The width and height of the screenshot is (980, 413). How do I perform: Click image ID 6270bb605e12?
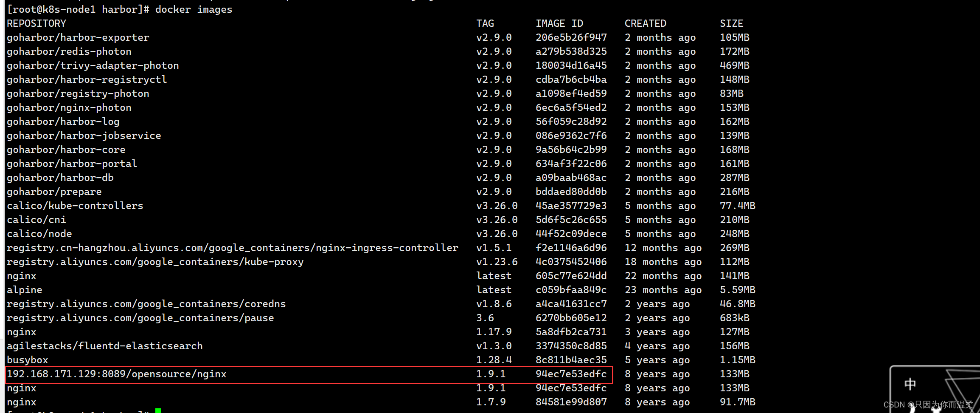pyautogui.click(x=571, y=318)
